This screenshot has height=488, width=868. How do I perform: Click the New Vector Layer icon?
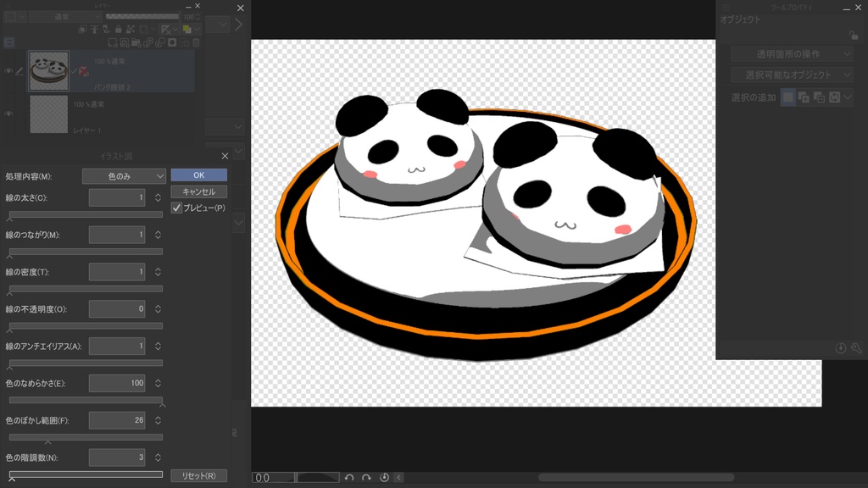pyautogui.click(x=125, y=42)
